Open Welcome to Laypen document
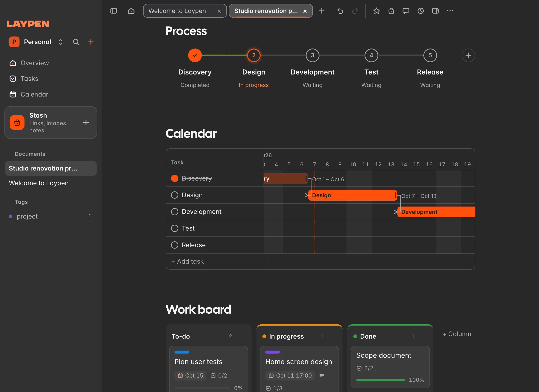The height and width of the screenshot is (392, 539). pos(51,183)
